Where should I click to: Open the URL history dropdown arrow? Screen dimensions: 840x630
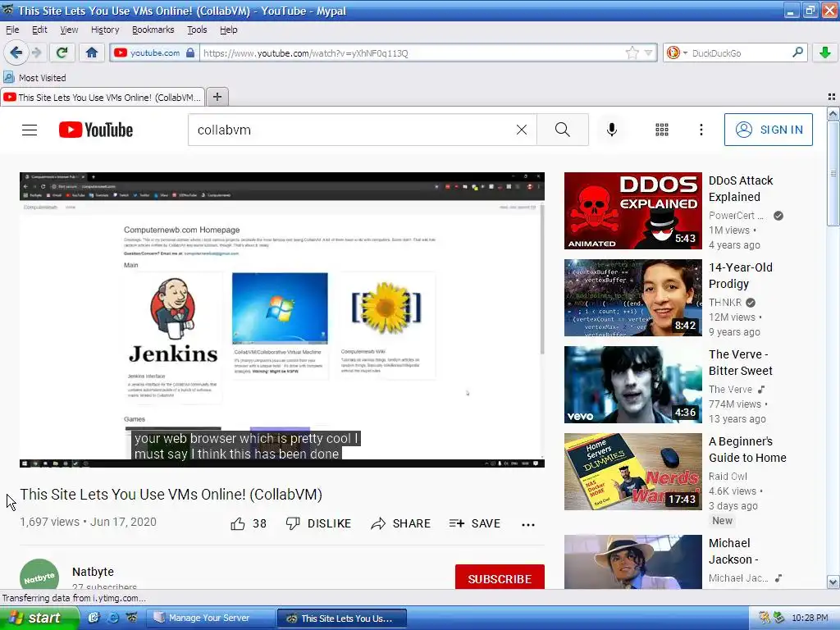point(648,53)
